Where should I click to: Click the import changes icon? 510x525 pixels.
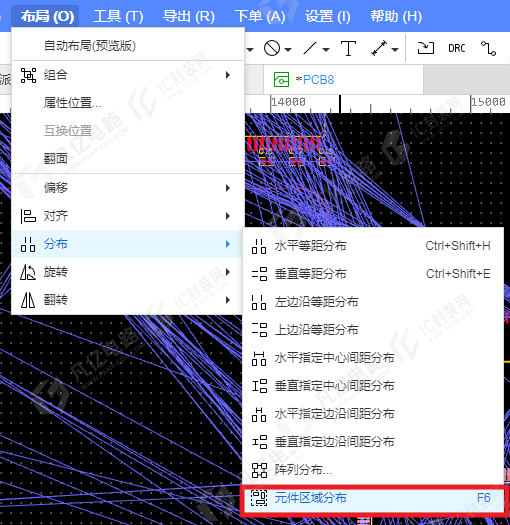[x=426, y=48]
